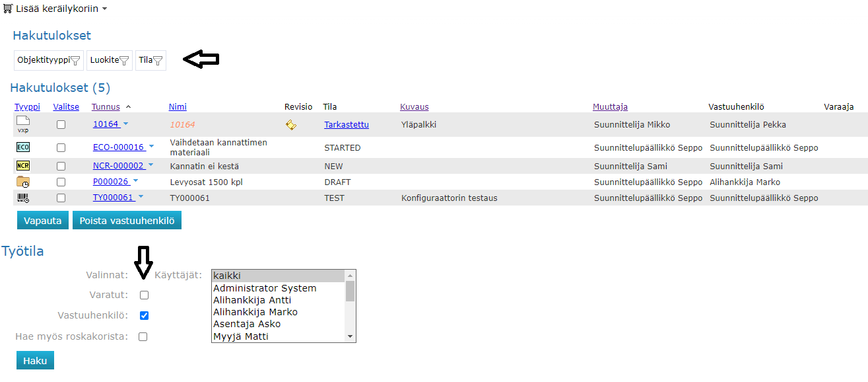Tick the checkbox for row ECO-000016
This screenshot has height=382, width=868.
pos(61,147)
